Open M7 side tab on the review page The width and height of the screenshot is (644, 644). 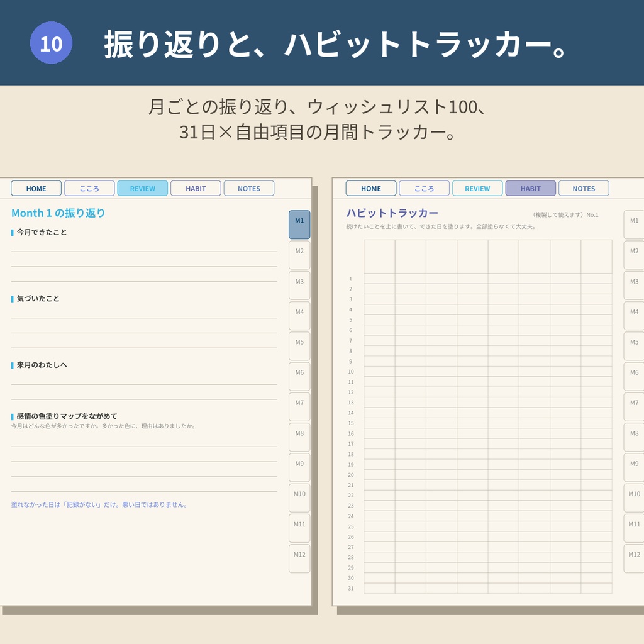[299, 407]
